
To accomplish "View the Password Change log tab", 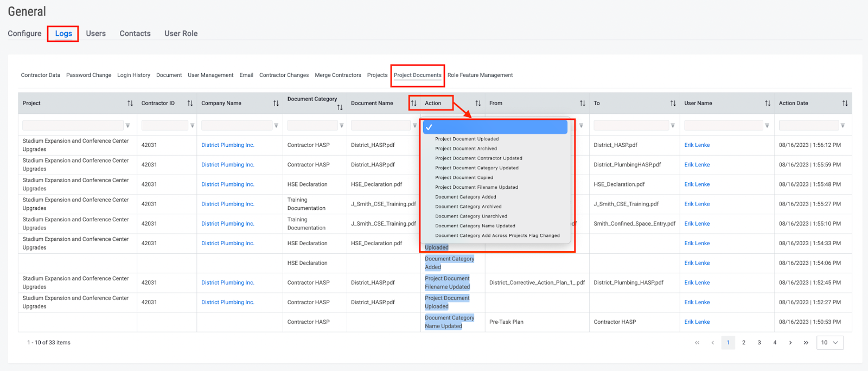I will [89, 75].
